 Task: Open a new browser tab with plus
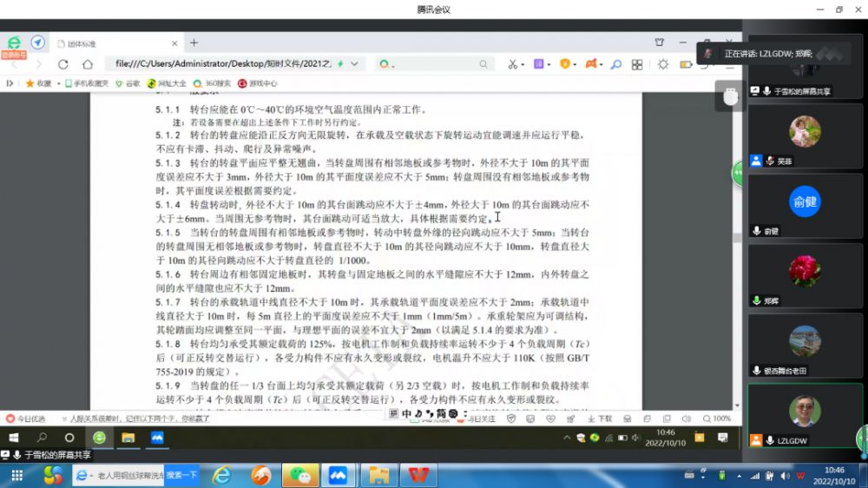194,43
